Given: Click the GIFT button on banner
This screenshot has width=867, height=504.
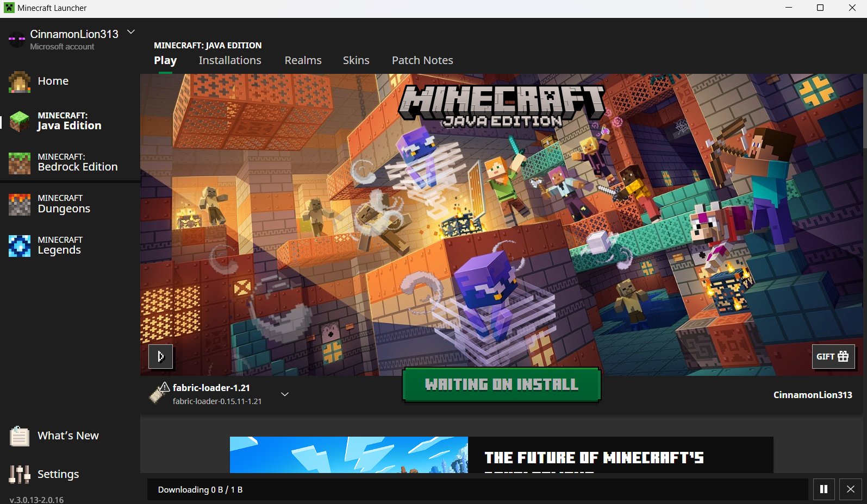Looking at the screenshot, I should [833, 356].
